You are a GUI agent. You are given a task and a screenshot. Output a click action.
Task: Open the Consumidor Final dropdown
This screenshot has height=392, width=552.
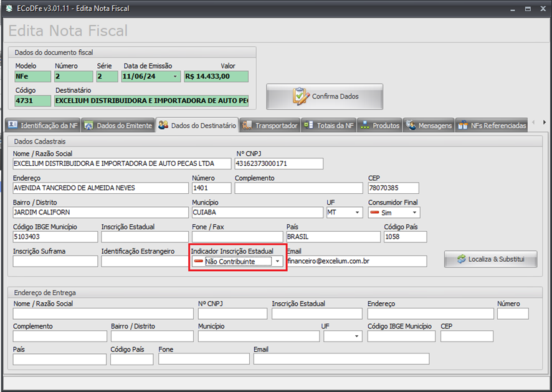pyautogui.click(x=414, y=213)
